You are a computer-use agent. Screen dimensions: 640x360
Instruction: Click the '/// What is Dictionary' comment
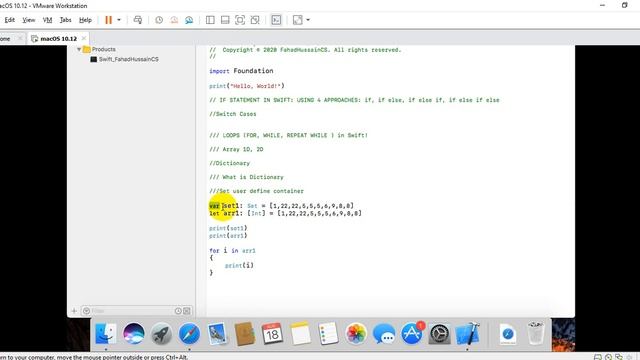pyautogui.click(x=246, y=177)
